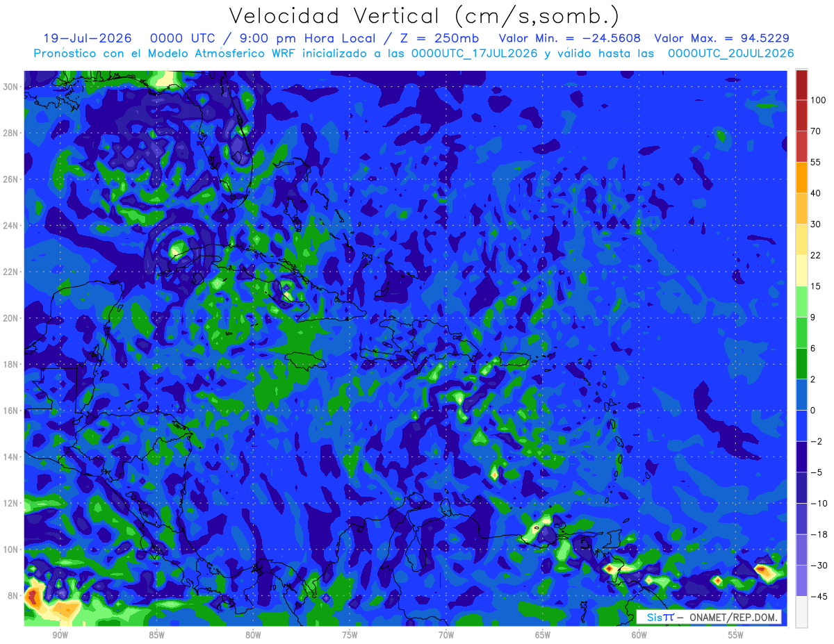Click colorbar scale label '22'
The image size is (834, 644).
coord(815,256)
